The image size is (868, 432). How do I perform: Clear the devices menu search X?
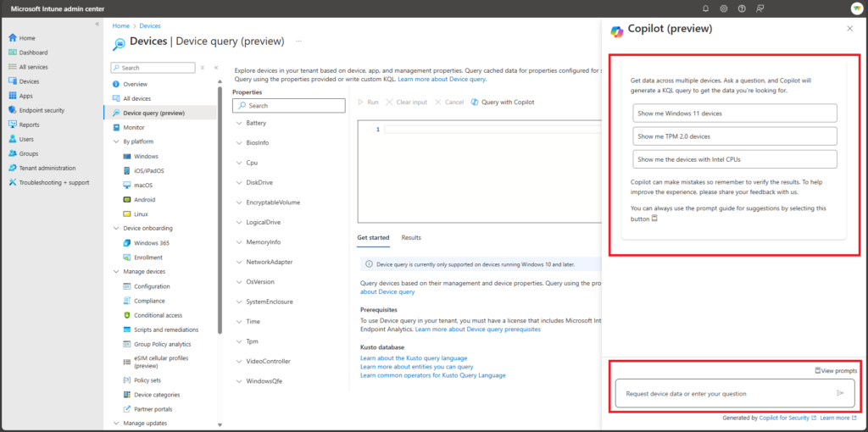[203, 68]
